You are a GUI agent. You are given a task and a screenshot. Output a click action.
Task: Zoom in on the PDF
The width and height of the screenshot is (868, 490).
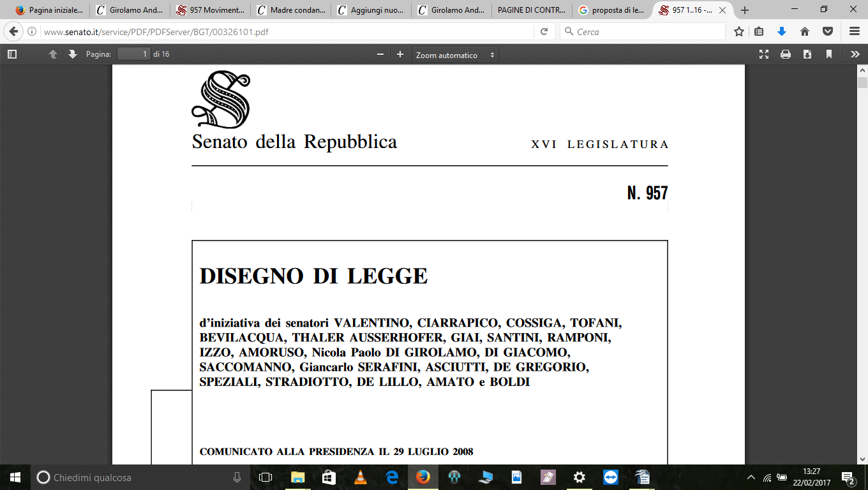point(400,55)
